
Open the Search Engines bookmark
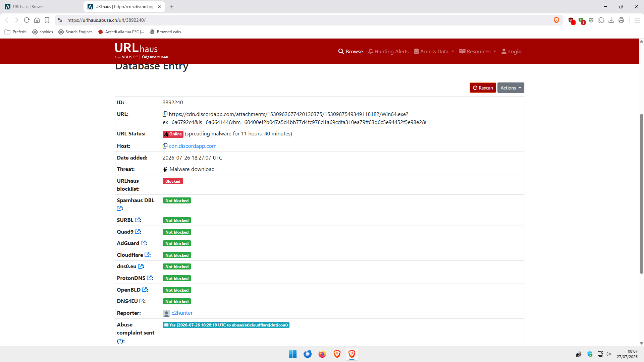click(75, 32)
